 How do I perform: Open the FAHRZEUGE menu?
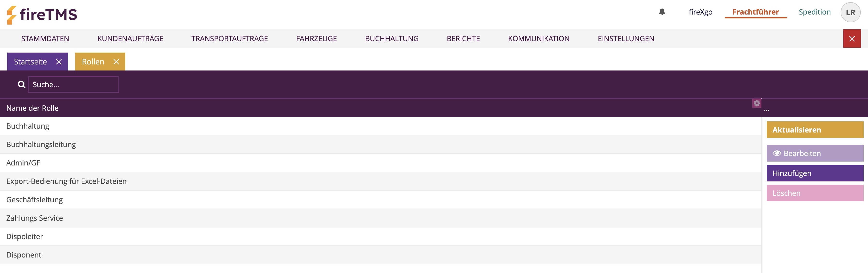pos(316,39)
